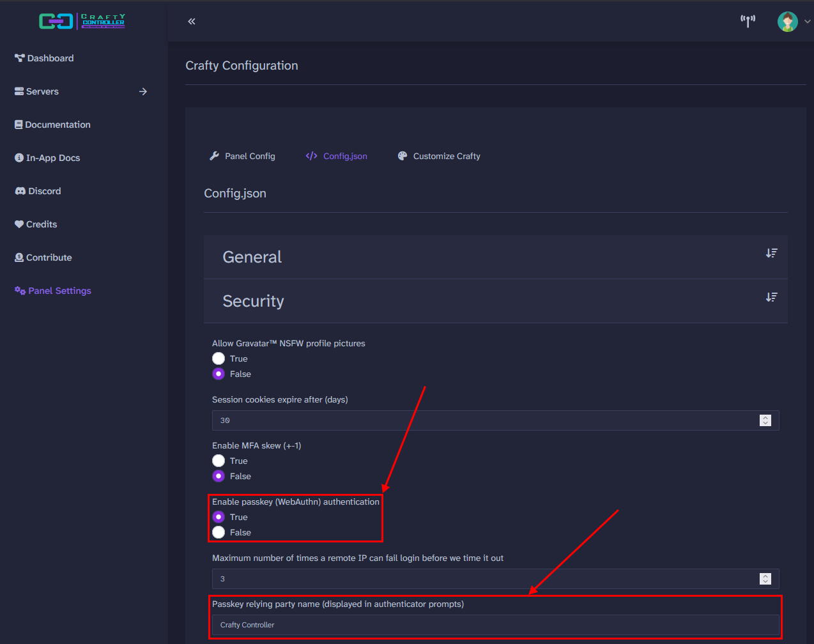The width and height of the screenshot is (814, 644).
Task: Increment the session cookies expiry stepper
Action: pos(765,417)
